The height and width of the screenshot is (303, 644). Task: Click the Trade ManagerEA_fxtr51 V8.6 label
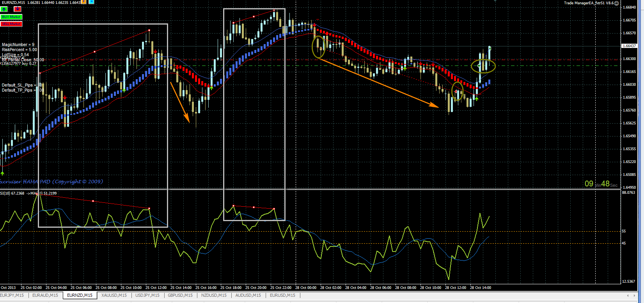click(x=589, y=3)
